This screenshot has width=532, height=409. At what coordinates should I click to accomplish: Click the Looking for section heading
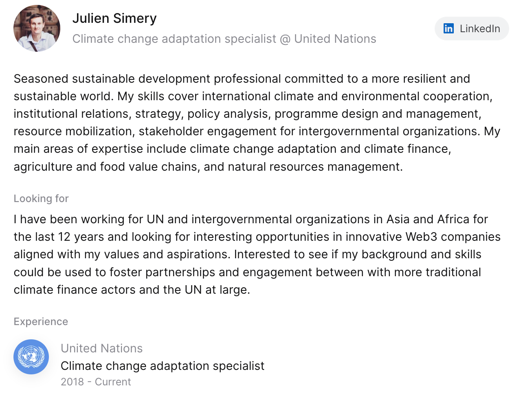pyautogui.click(x=41, y=199)
